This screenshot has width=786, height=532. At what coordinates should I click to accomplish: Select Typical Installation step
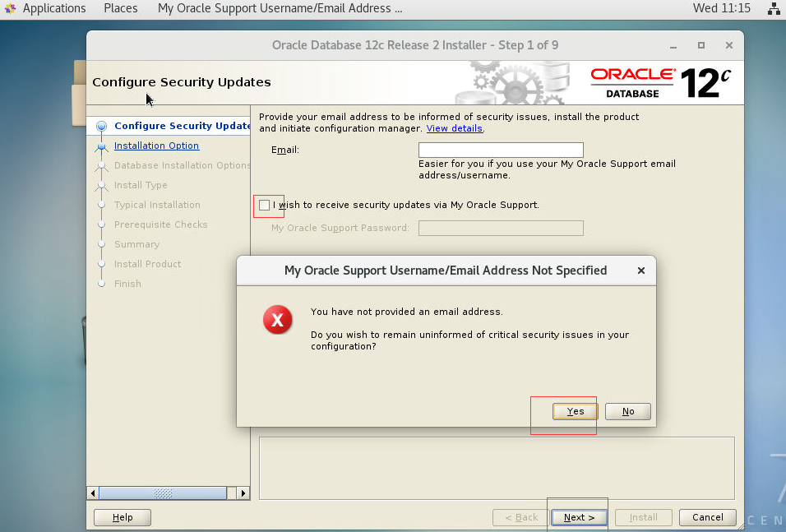157,205
